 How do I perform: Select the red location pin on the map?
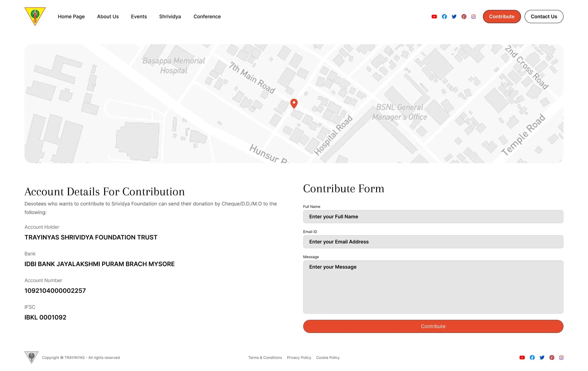[x=294, y=103]
